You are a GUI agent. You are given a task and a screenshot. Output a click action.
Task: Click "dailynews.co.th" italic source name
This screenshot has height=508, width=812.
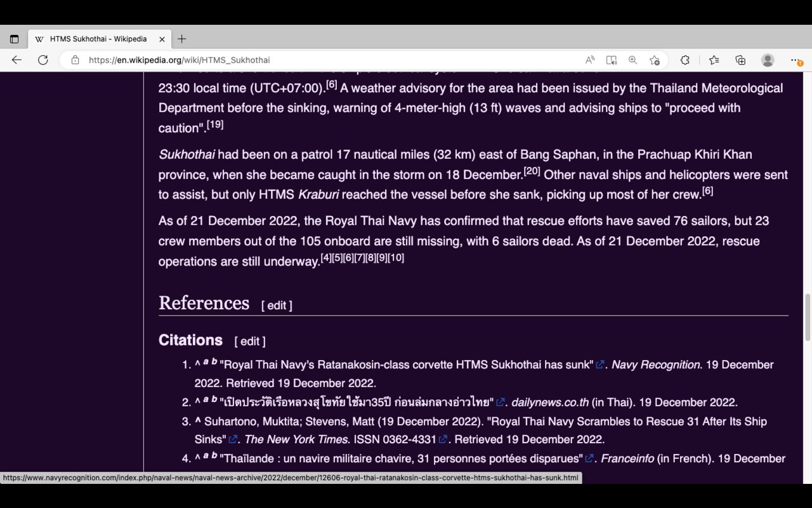(550, 402)
